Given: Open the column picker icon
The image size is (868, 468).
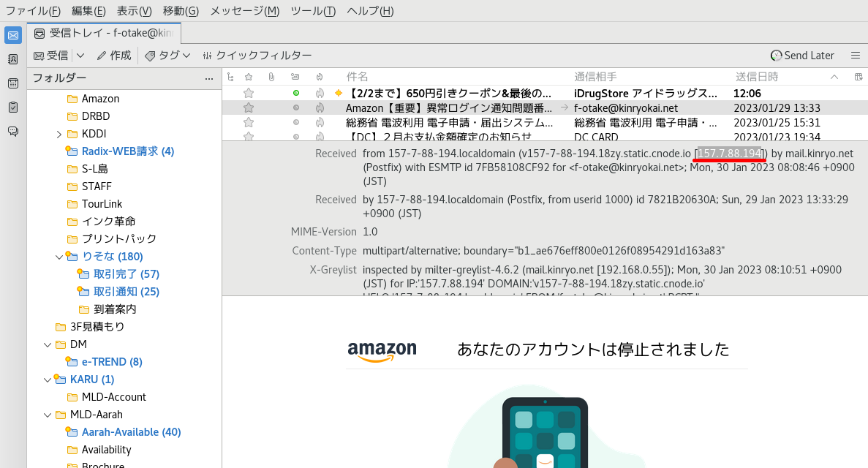Looking at the screenshot, I should pos(858,77).
